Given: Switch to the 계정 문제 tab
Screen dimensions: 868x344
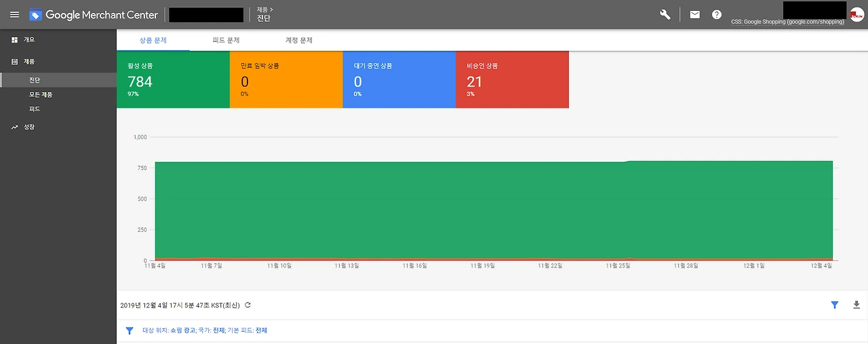Looking at the screenshot, I should (299, 41).
